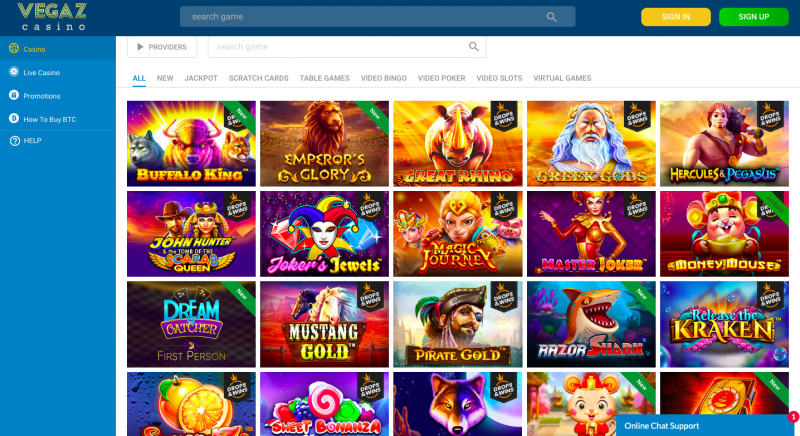Click the New ribbon on Emperor's Glory
Image resolution: width=800 pixels, height=436 pixels.
tap(374, 114)
